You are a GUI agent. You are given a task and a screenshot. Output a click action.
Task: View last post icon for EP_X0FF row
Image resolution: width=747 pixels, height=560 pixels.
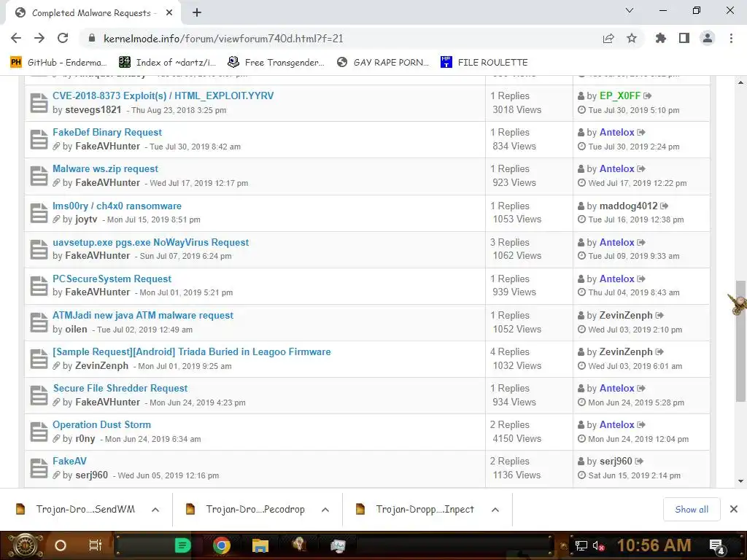coord(648,96)
